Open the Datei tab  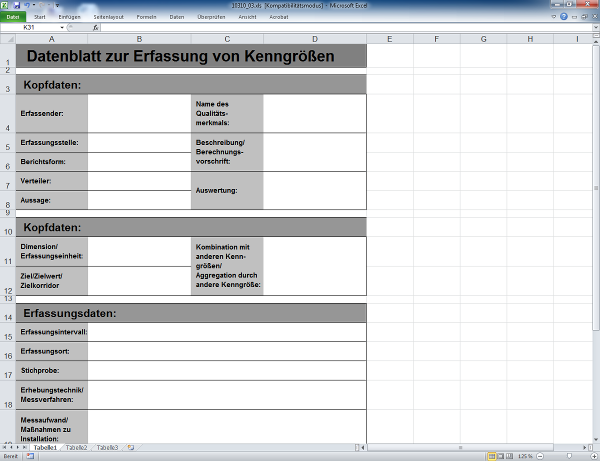point(13,17)
